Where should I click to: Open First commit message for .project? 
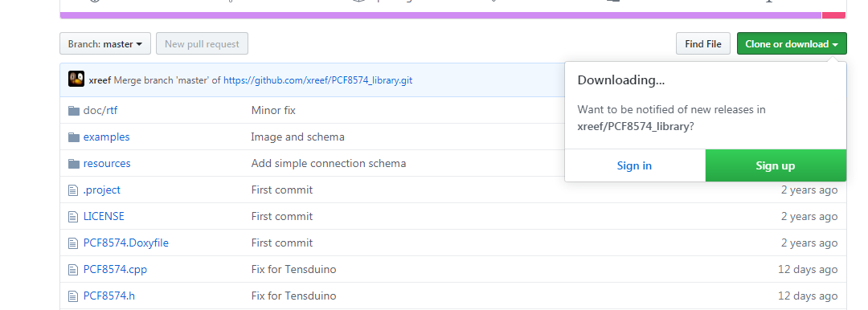tap(282, 190)
